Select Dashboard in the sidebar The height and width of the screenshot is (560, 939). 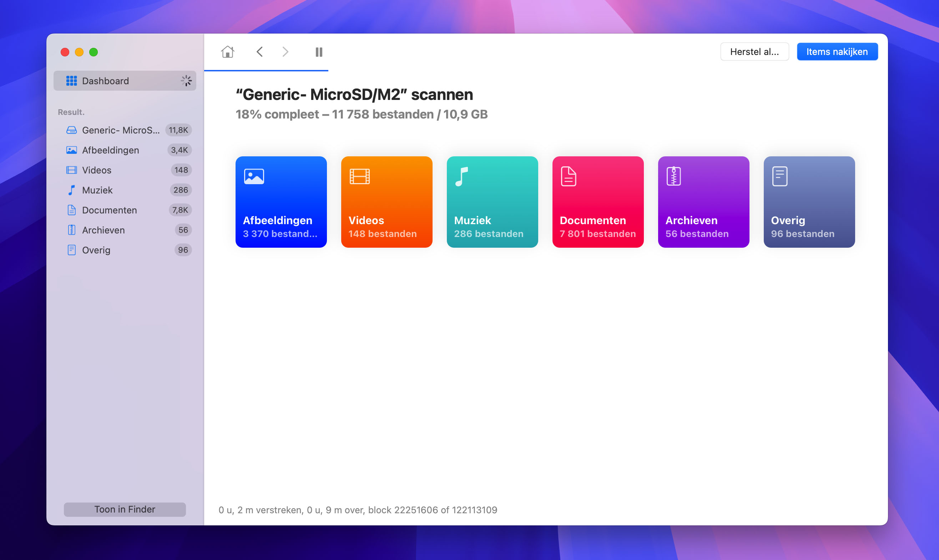125,81
